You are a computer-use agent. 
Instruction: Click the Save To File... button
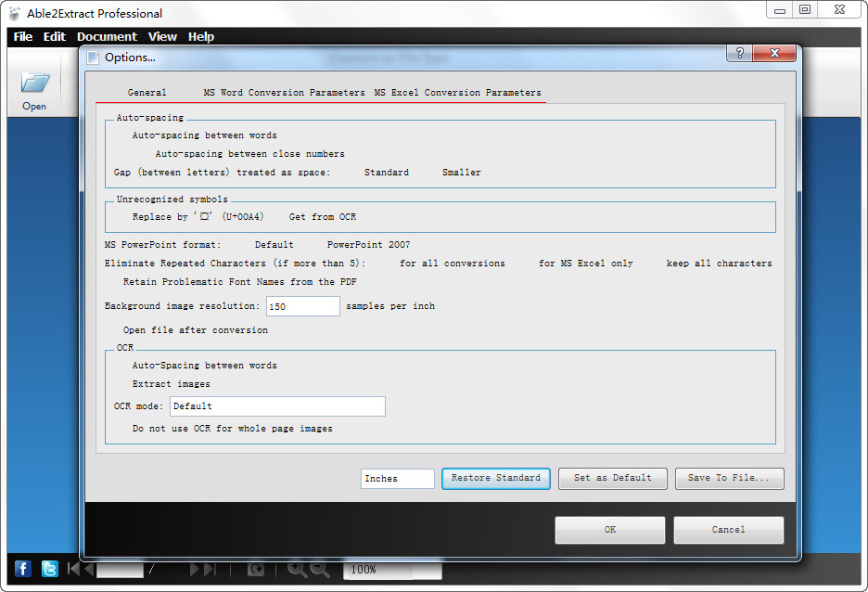(729, 479)
